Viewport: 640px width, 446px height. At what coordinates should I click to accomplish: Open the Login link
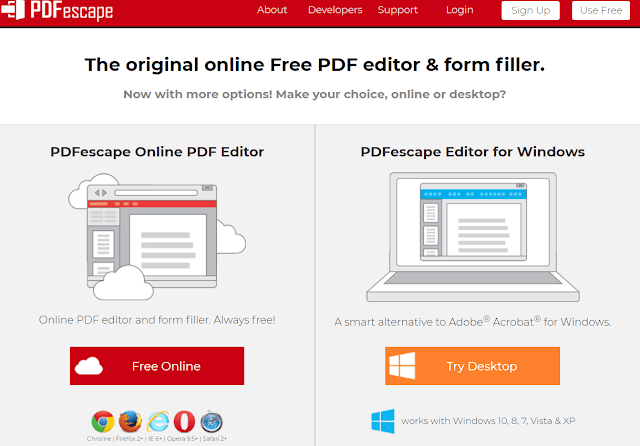click(460, 10)
